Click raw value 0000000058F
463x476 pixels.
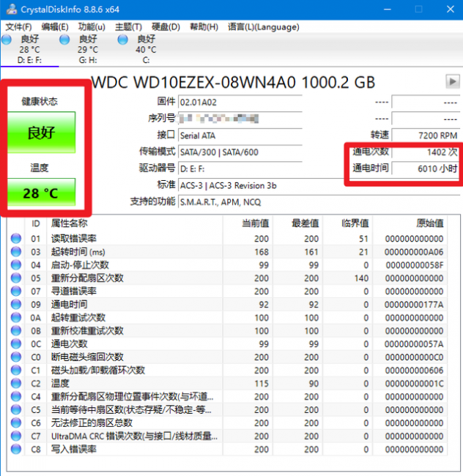pos(415,265)
